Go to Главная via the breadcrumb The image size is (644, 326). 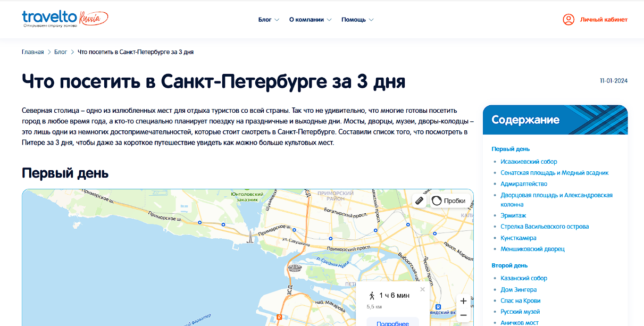coord(32,52)
